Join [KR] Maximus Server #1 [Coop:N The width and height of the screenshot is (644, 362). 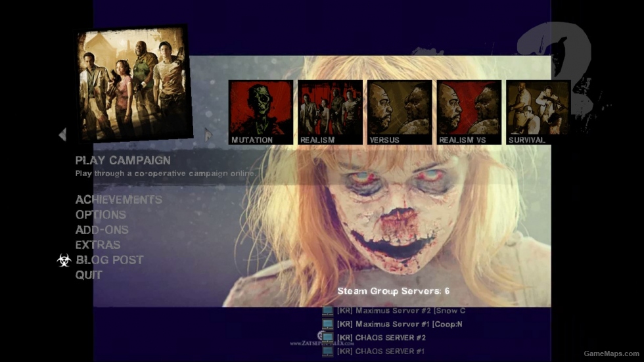[x=400, y=325]
